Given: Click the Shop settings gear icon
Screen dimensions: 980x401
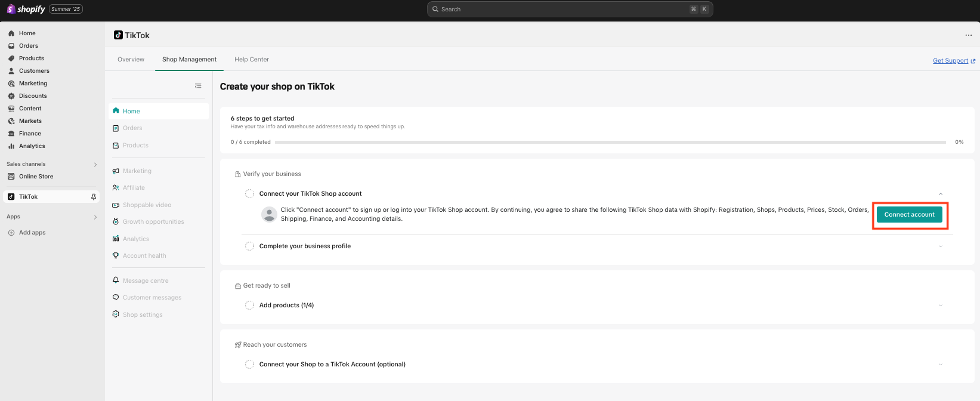Looking at the screenshot, I should [116, 314].
